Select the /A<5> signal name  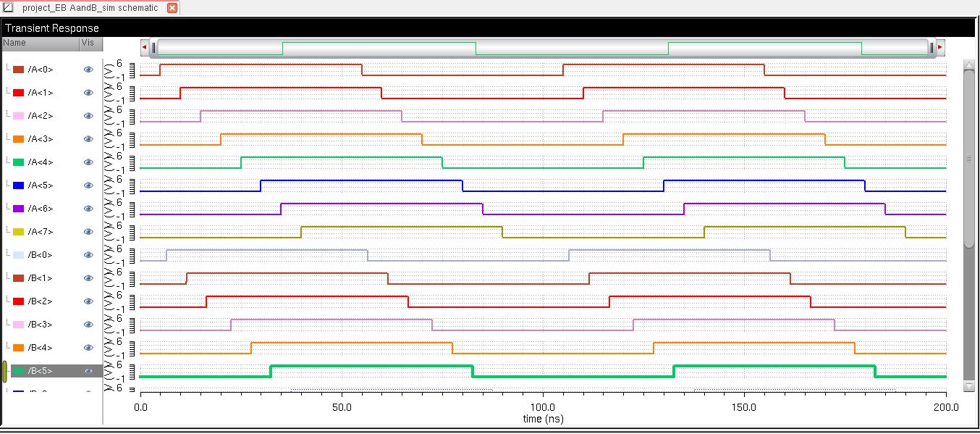(40, 185)
